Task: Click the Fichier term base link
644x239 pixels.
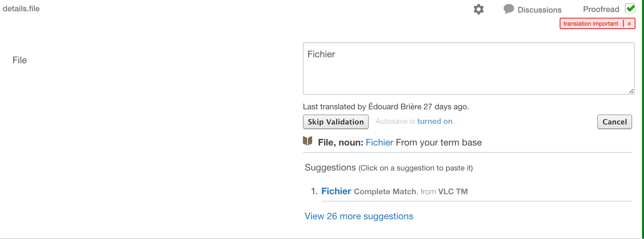Action: [x=379, y=143]
